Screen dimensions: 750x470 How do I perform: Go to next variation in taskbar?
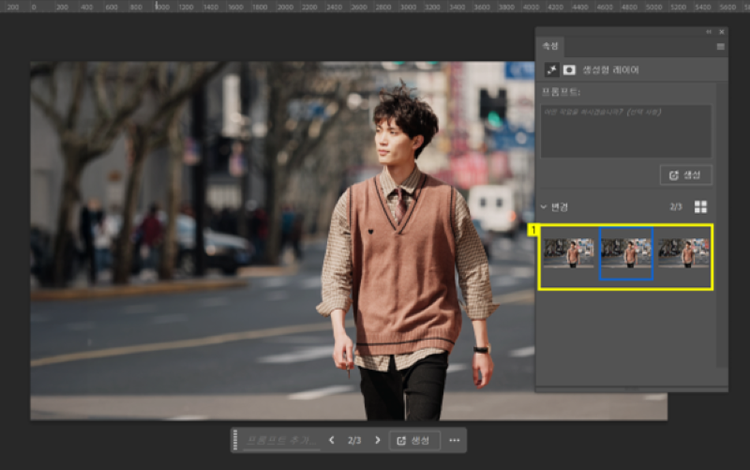(x=377, y=440)
